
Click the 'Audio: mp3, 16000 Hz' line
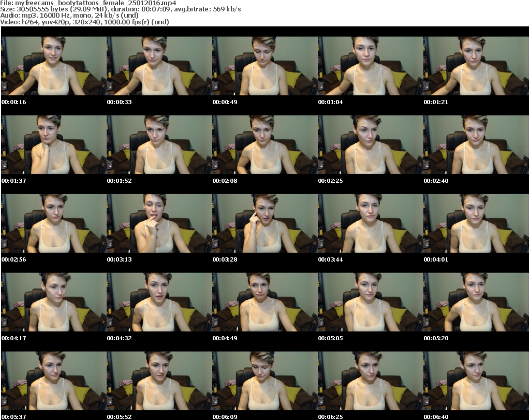pyautogui.click(x=69, y=16)
